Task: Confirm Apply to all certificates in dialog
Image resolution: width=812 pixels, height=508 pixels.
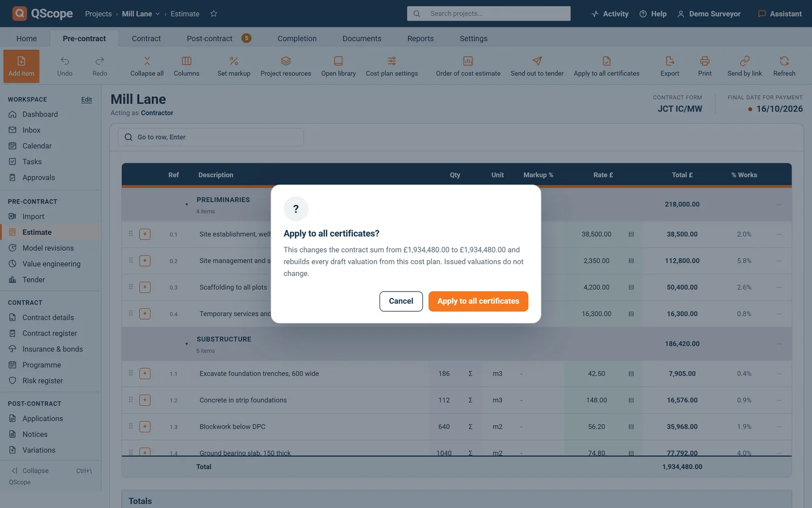Action: [478, 301]
